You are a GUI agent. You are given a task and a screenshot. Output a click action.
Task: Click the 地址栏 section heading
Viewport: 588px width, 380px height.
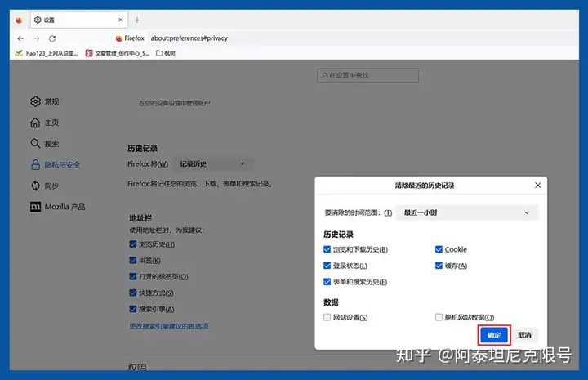[140, 218]
